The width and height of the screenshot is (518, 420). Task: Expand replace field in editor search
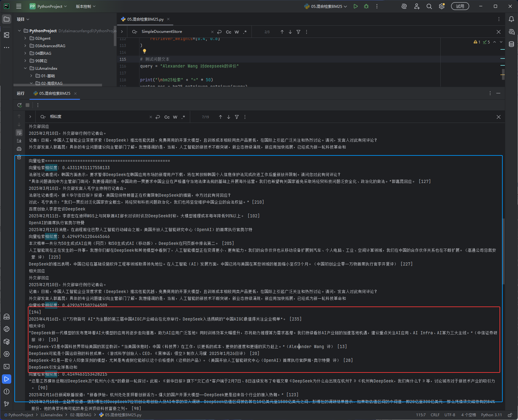pyautogui.click(x=122, y=32)
